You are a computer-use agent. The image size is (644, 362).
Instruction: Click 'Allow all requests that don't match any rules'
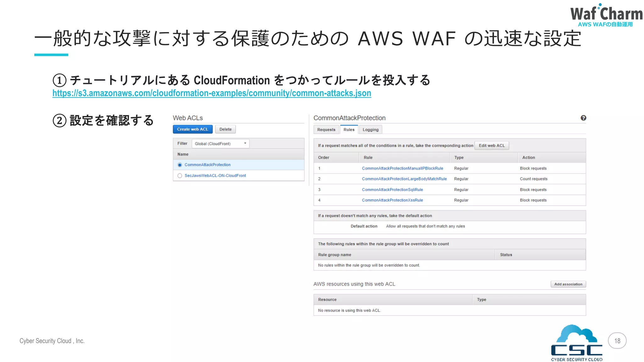click(x=425, y=226)
